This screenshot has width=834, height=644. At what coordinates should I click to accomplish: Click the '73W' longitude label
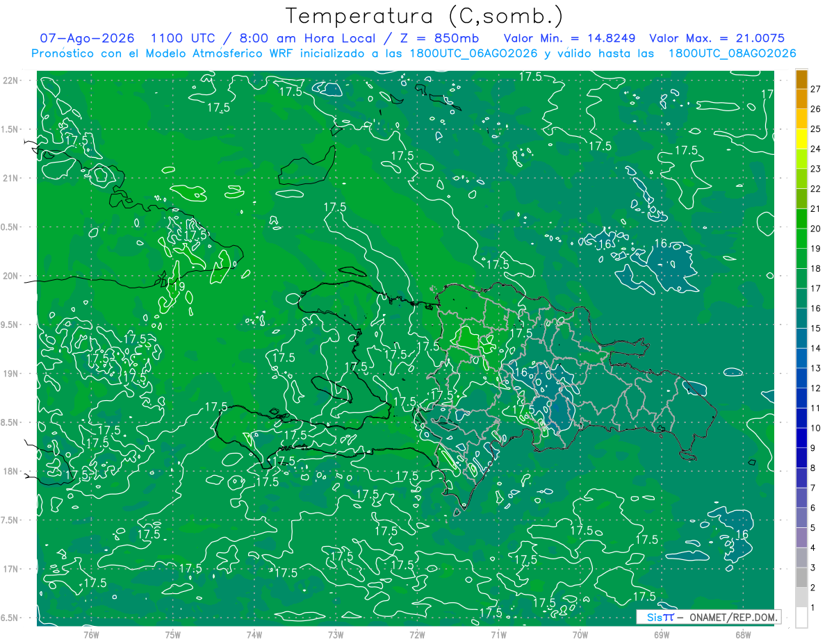click(336, 634)
